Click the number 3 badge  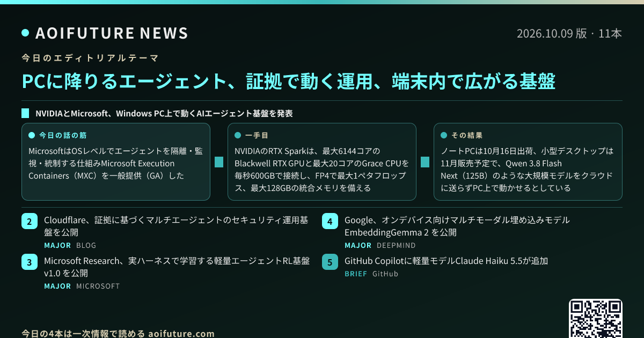pos(30,262)
